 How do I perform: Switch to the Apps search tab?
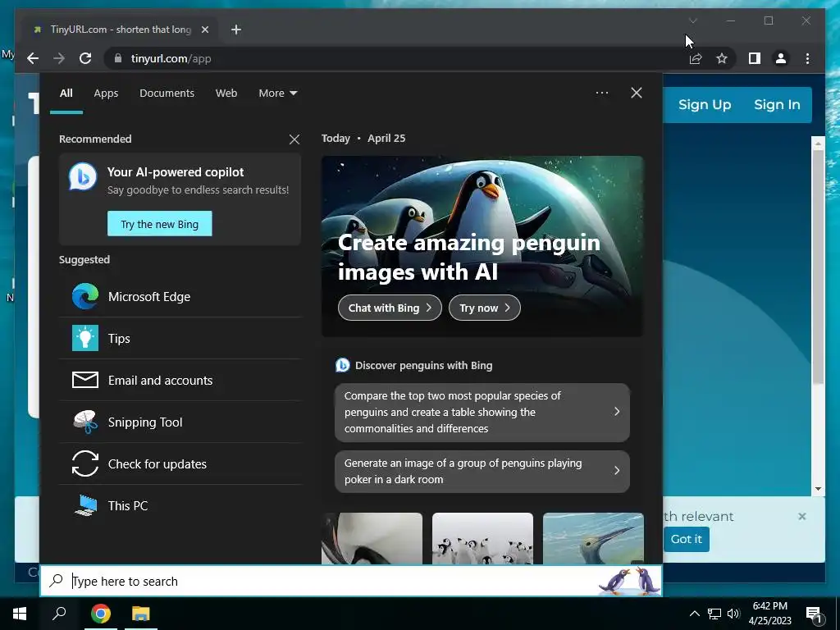106,94
